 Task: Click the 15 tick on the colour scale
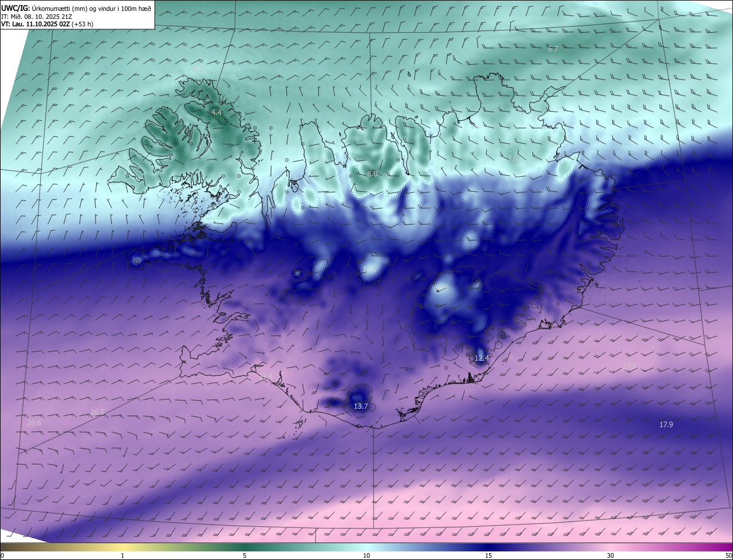point(488,555)
